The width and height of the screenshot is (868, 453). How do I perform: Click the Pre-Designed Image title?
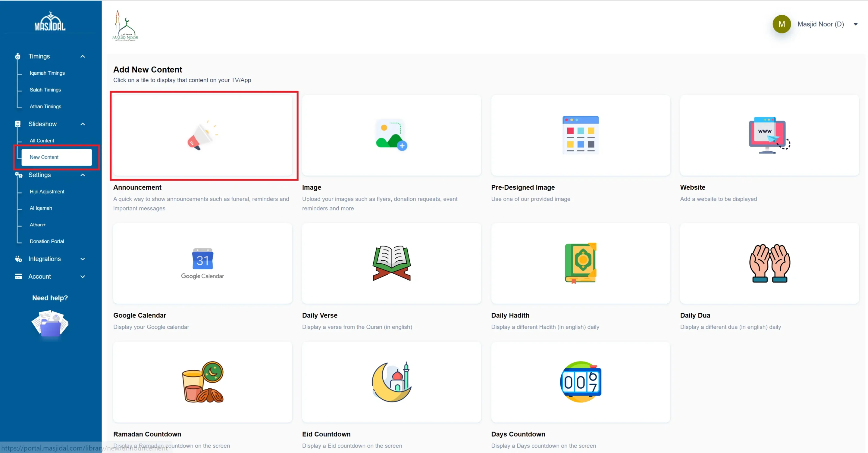523,188
